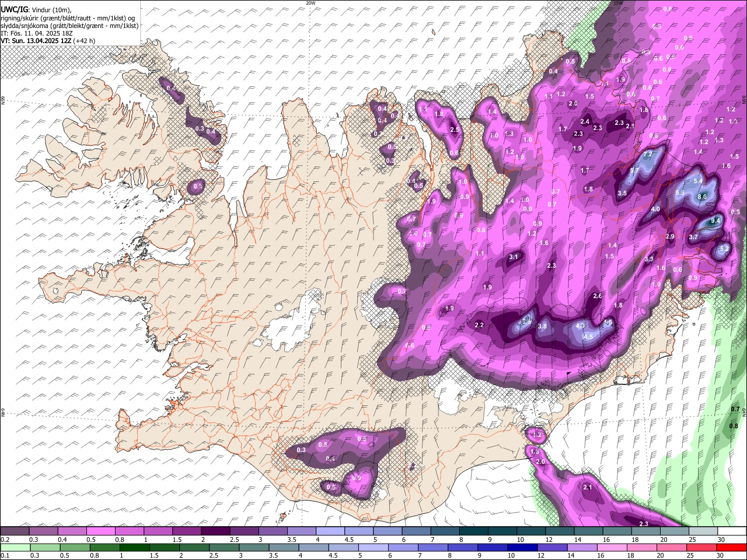Click the 'VT: Sun. 13.04.2025 12Z (+42 h)' line
747x560 pixels.
[48, 41]
